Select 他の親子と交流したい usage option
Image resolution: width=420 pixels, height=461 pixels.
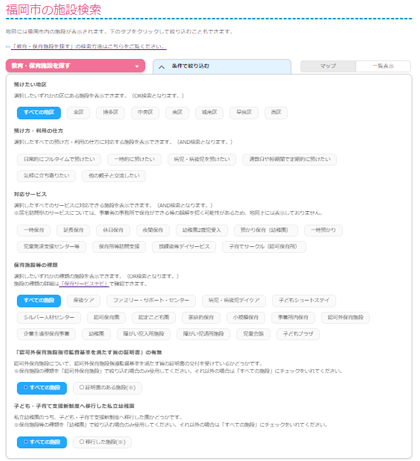(x=114, y=176)
